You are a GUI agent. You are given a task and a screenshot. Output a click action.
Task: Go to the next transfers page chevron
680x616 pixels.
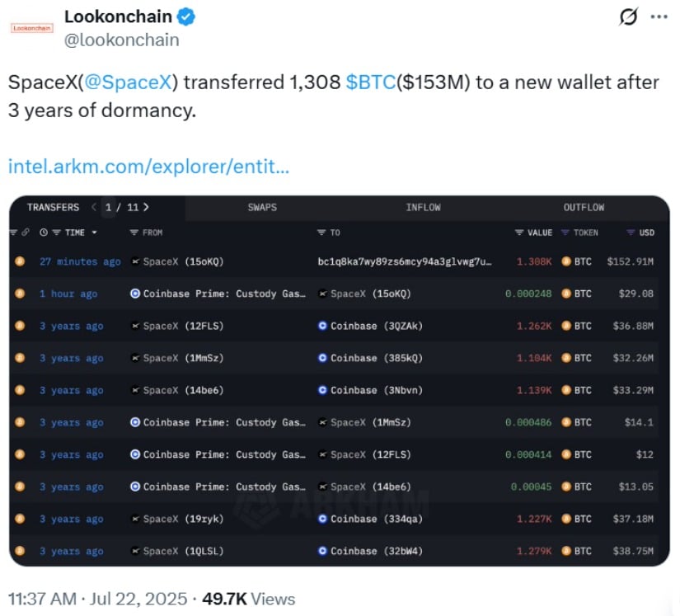(x=146, y=207)
